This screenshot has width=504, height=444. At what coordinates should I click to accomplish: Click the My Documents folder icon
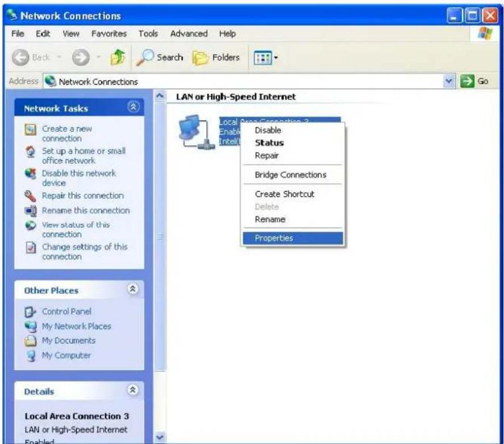tap(30, 341)
